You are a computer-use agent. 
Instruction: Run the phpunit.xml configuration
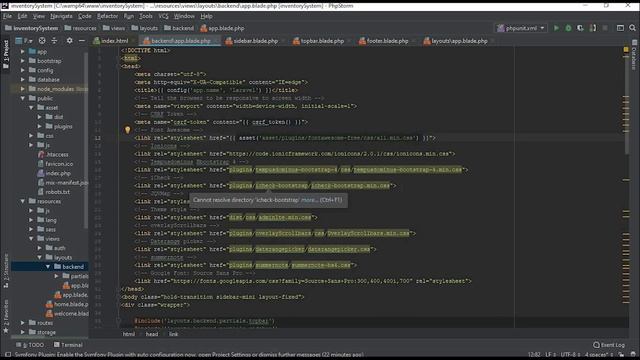[556, 28]
